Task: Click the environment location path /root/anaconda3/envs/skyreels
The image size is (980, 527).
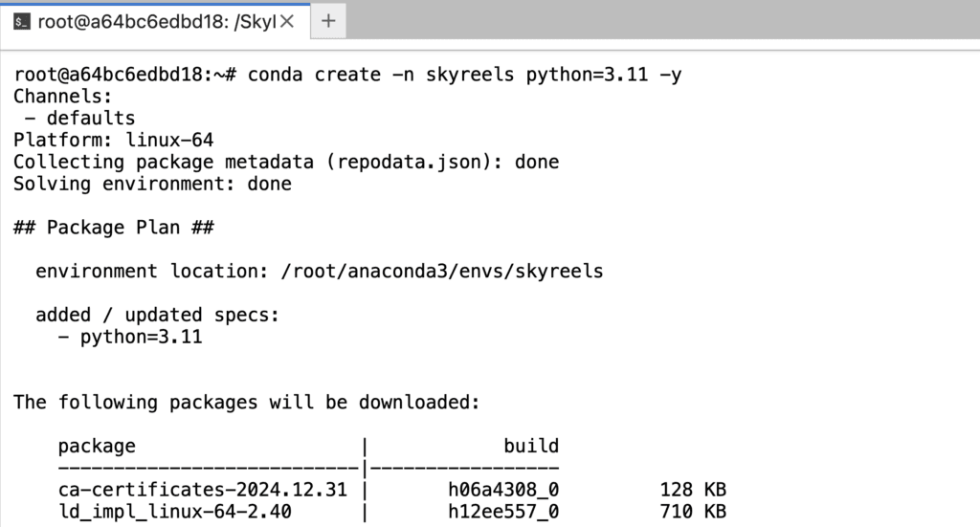Action: coord(442,271)
